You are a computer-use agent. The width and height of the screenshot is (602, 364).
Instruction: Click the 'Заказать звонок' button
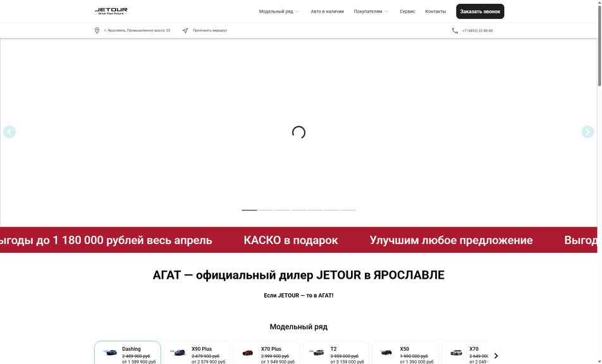(x=480, y=11)
